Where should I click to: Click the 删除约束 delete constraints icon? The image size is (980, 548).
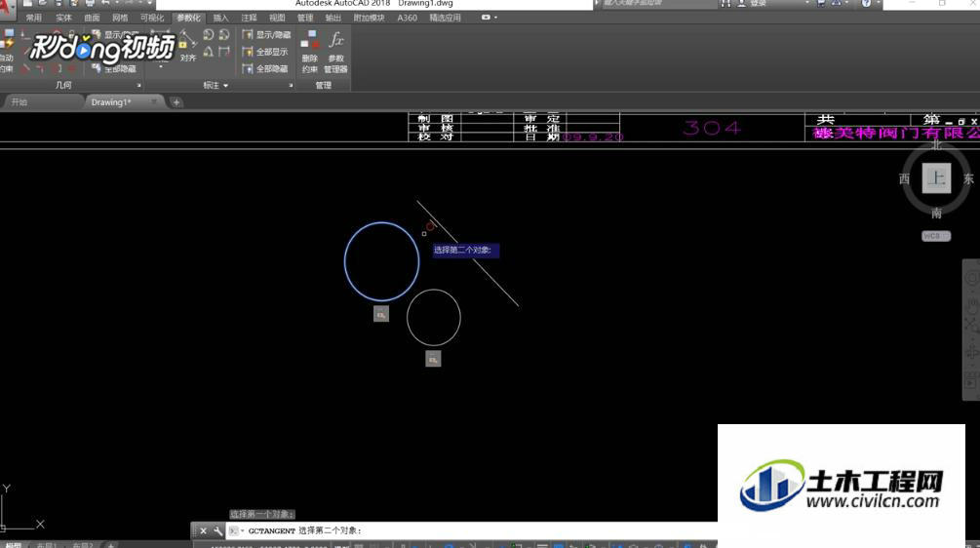[x=309, y=52]
